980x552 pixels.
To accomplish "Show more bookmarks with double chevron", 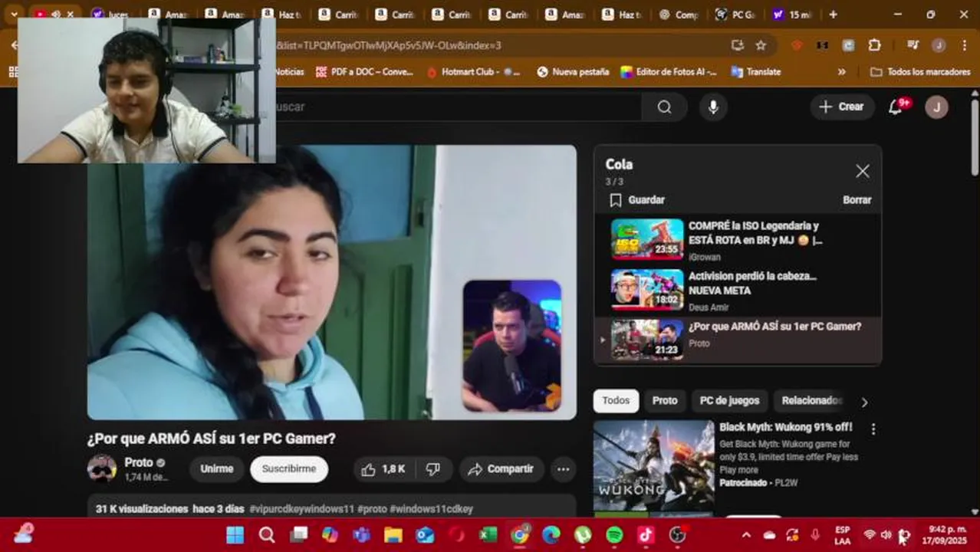I will (841, 72).
